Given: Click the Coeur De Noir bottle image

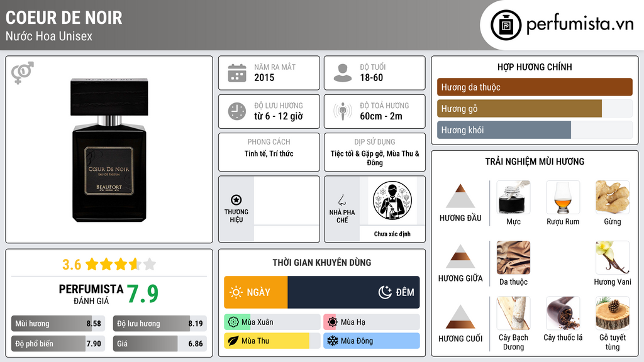Looking at the screenshot, I should pos(109,150).
